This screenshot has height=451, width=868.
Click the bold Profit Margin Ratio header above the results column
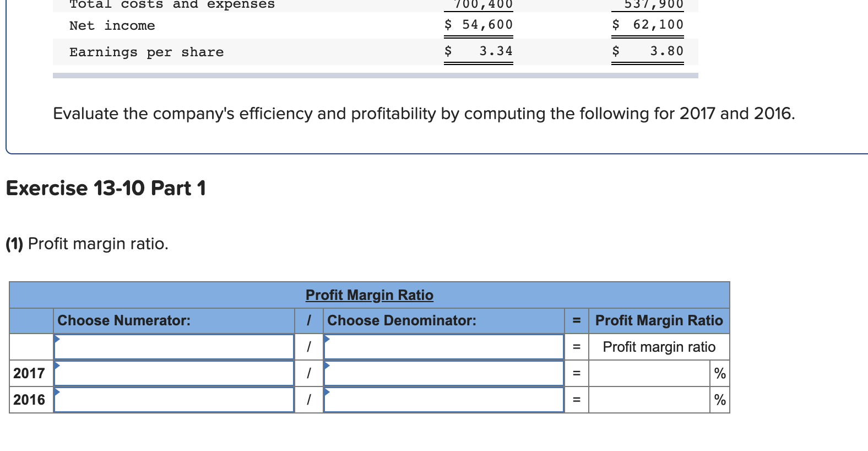tap(659, 320)
